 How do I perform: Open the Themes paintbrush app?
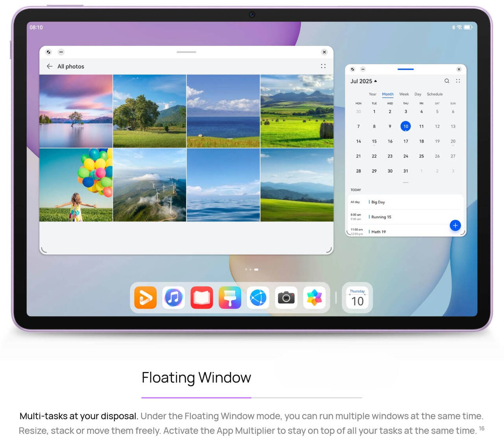(x=230, y=298)
